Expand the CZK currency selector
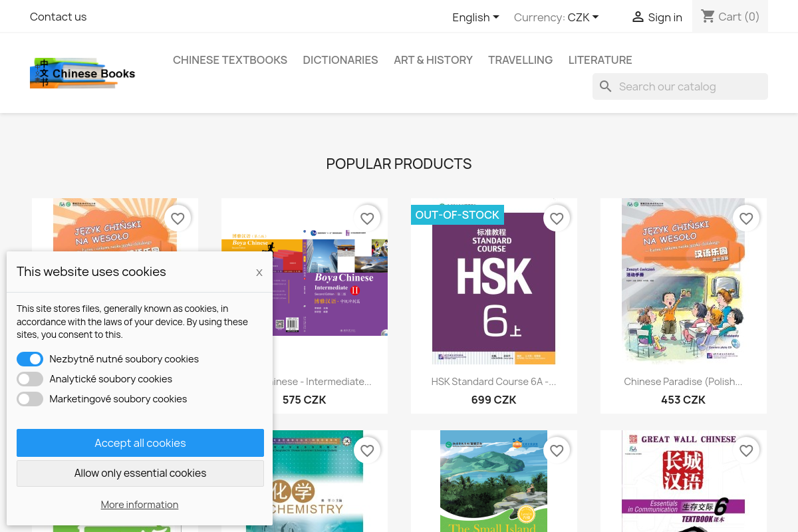 click(x=583, y=17)
